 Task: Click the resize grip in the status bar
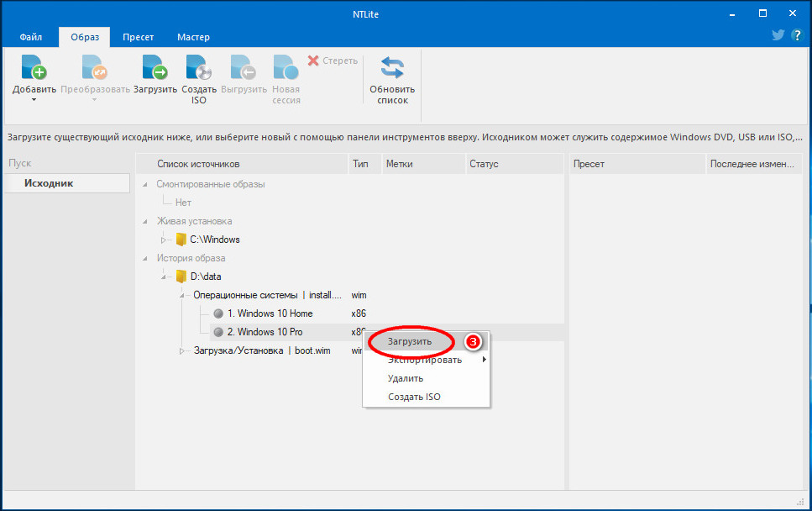(799, 502)
